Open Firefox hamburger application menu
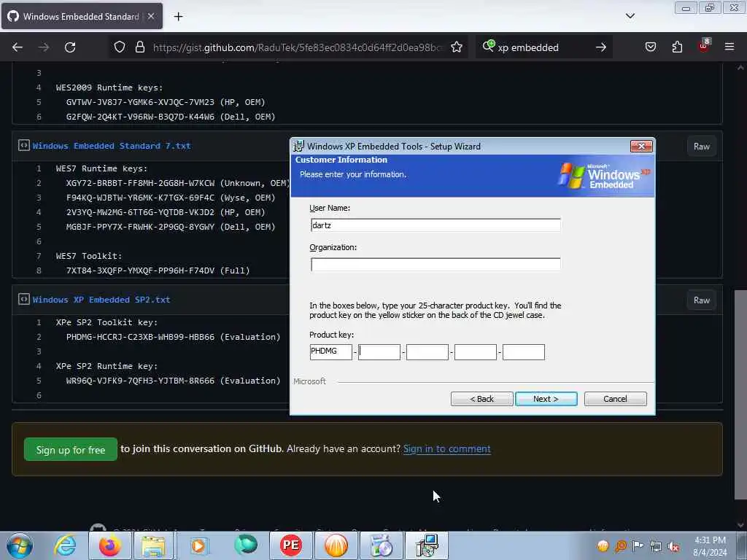Image resolution: width=747 pixels, height=560 pixels. pyautogui.click(x=729, y=47)
